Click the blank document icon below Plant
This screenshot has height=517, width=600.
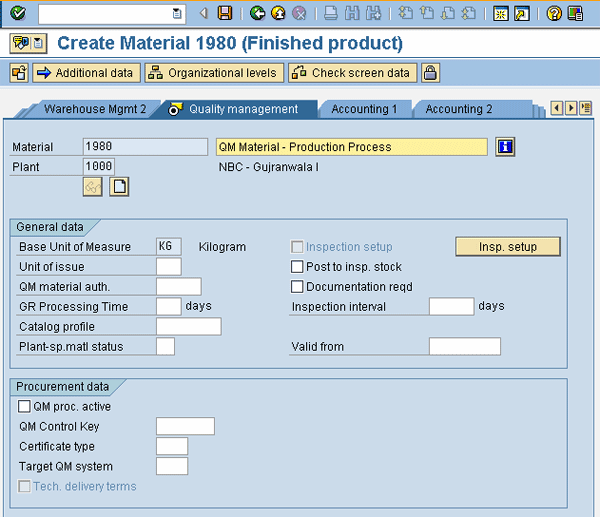coord(119,186)
